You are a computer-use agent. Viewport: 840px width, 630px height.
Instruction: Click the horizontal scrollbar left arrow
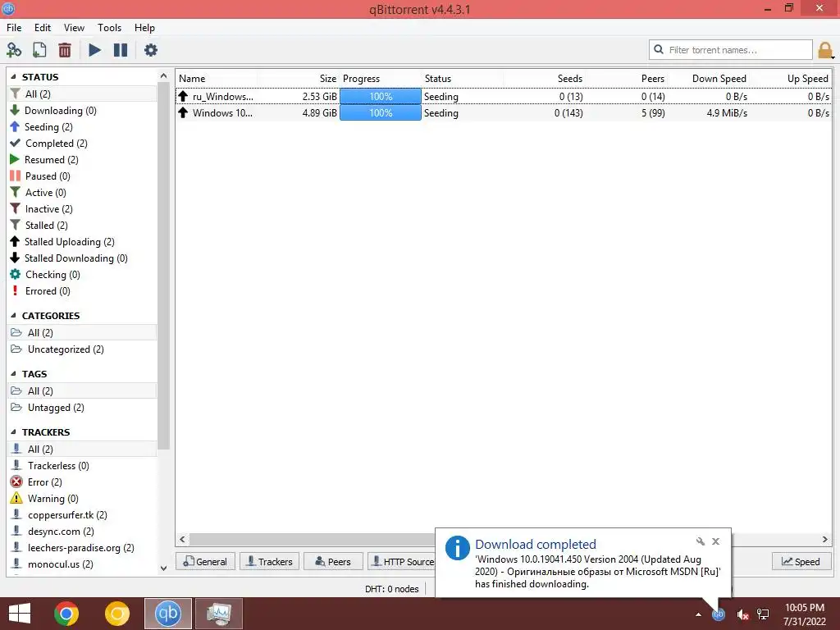click(183, 540)
